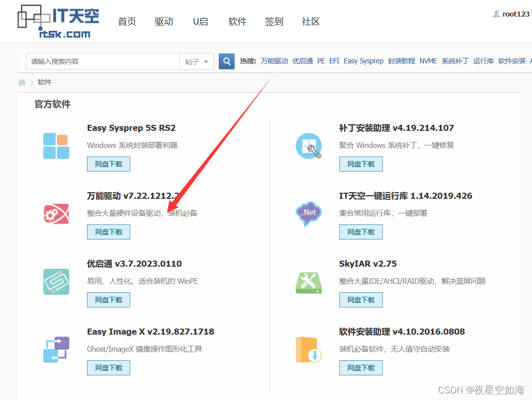Click the 万能驱动 red gear icon
Viewport: 532px width, 400px height.
(x=56, y=214)
